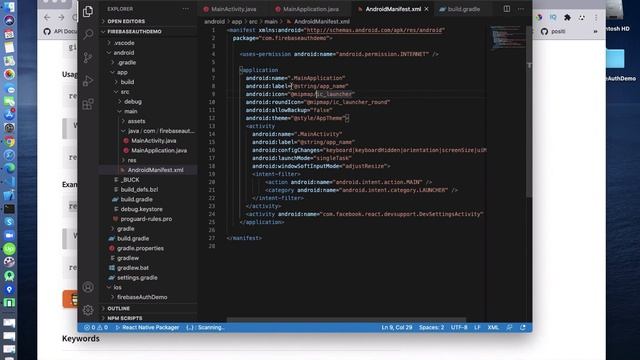
Task: Expand the Open Editors section
Action: click(x=148, y=21)
